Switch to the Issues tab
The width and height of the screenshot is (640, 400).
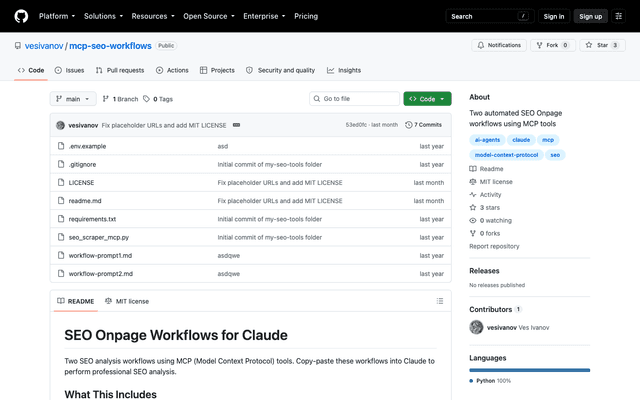coord(69,70)
